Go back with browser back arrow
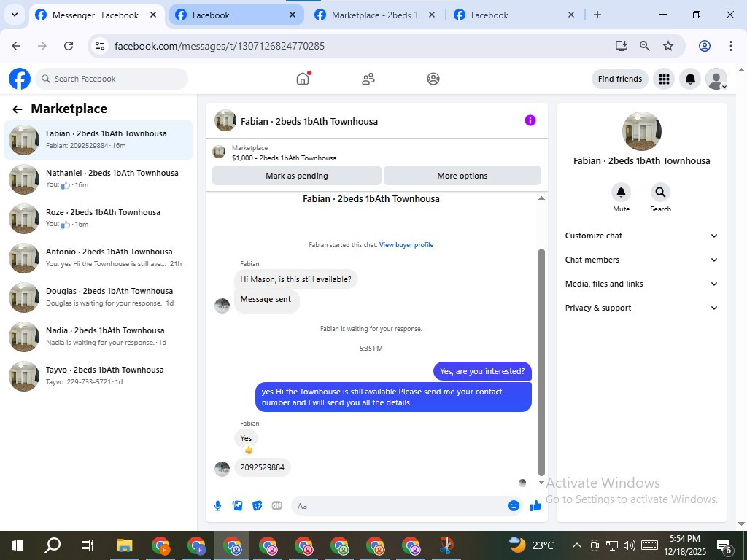The width and height of the screenshot is (747, 560). pyautogui.click(x=16, y=46)
